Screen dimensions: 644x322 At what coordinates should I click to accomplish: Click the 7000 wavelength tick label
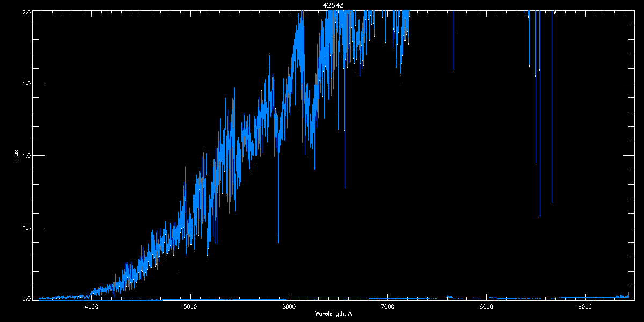[387, 307]
